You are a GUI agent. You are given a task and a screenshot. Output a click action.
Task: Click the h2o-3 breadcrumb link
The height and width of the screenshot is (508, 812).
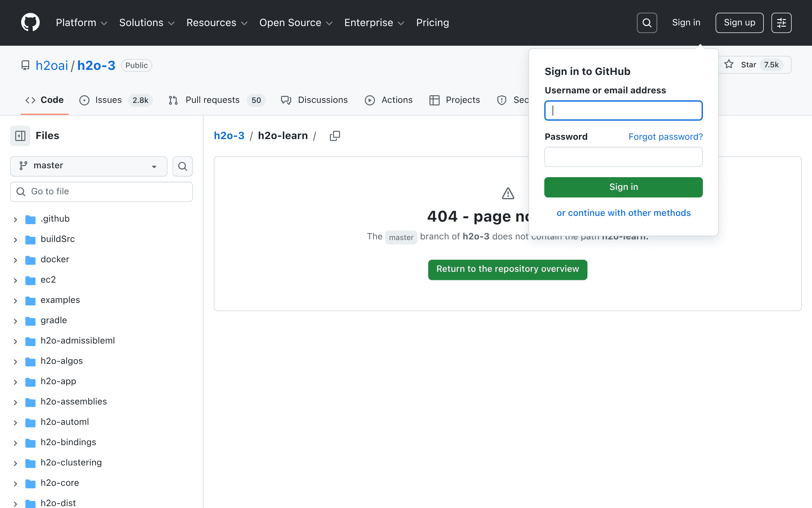(229, 136)
